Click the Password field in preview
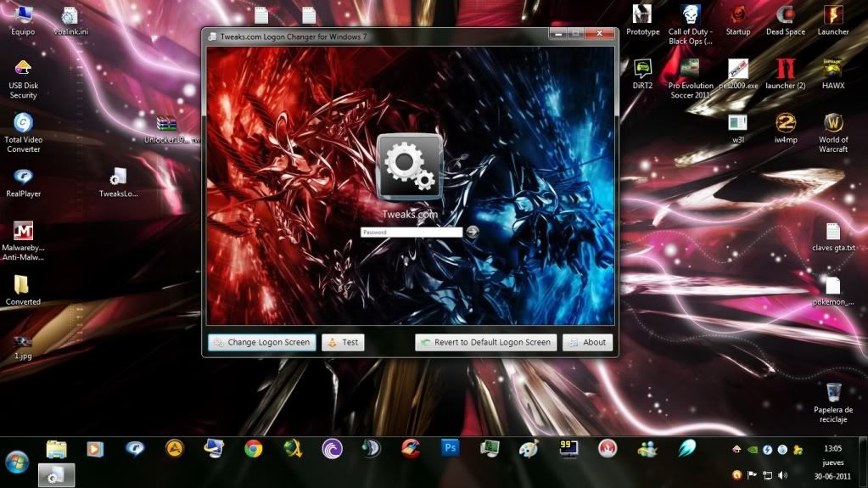Image resolution: width=868 pixels, height=488 pixels. (412, 232)
